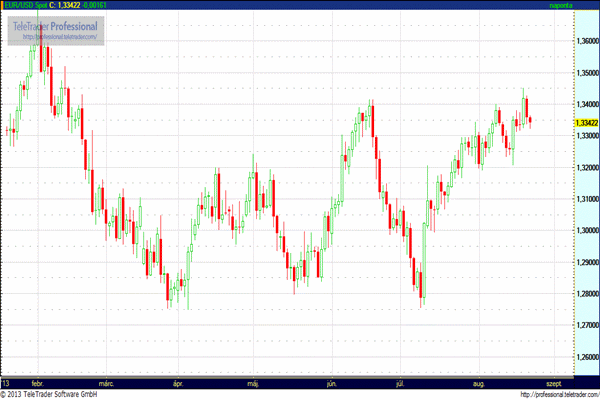Select the aug. marker on time axis
The width and height of the screenshot is (600, 400).
(x=479, y=382)
